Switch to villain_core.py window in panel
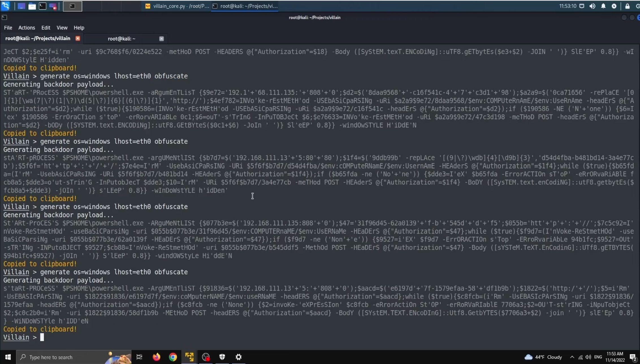Image resolution: width=640 pixels, height=364 pixels. pyautogui.click(x=177, y=6)
